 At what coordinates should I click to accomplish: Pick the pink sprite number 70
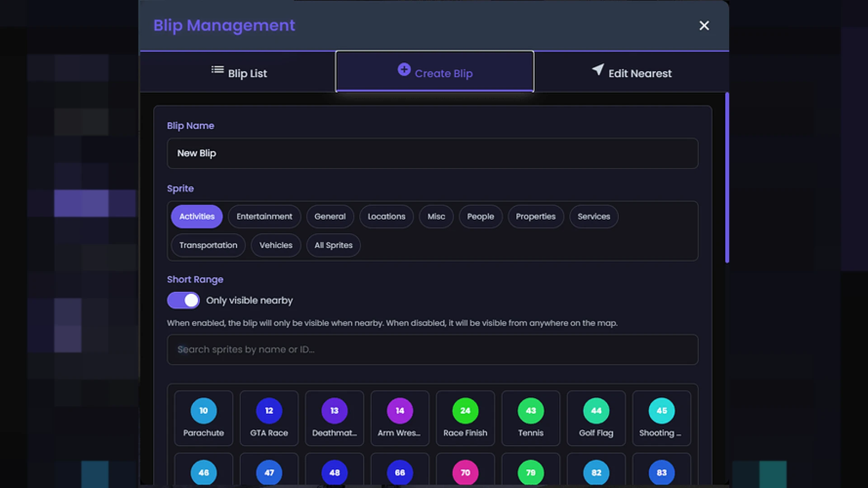465,470
